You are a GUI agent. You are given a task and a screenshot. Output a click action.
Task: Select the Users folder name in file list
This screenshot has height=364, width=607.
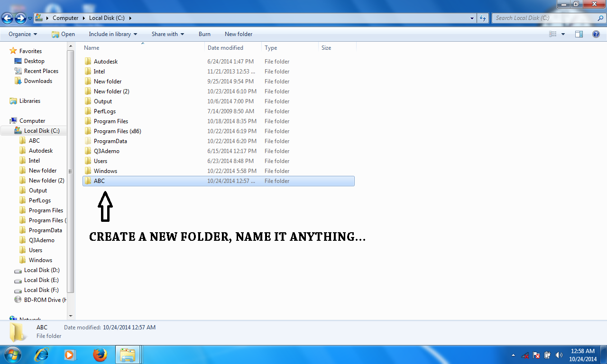click(x=101, y=161)
